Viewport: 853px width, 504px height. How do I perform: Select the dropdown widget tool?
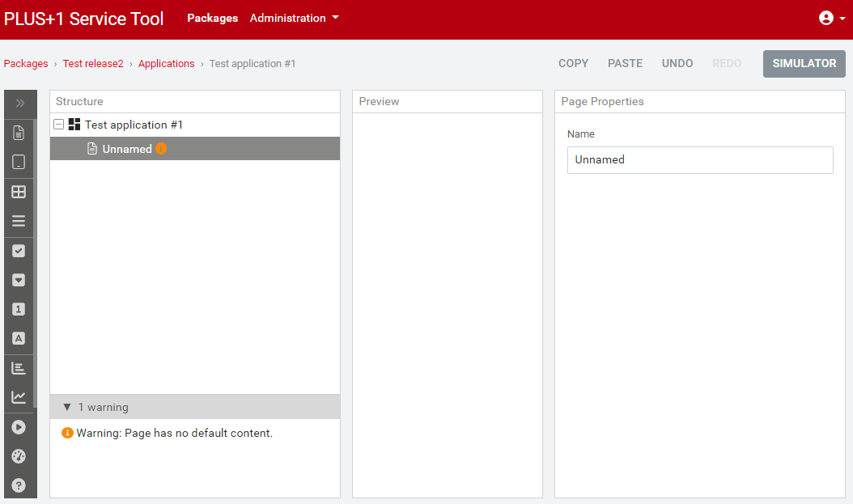click(x=19, y=280)
